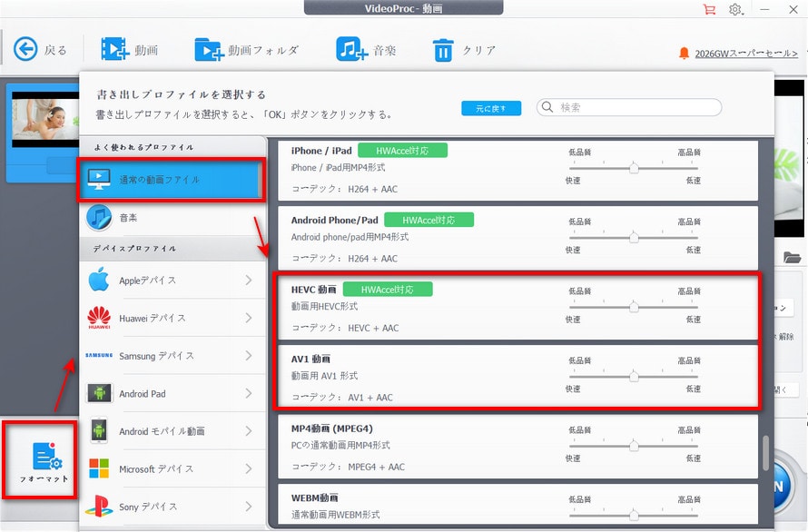Open Samsung デバイス profile list
Viewport: 808px width, 532px height.
[x=172, y=355]
